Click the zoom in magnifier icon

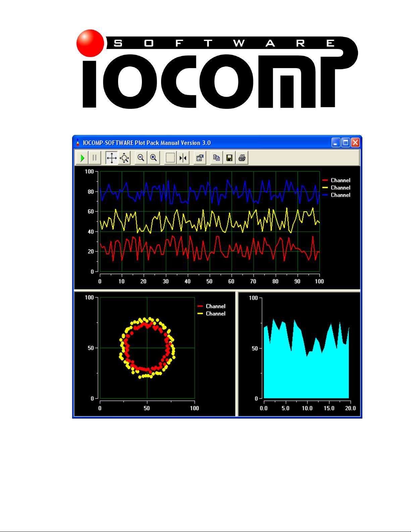coord(154,158)
